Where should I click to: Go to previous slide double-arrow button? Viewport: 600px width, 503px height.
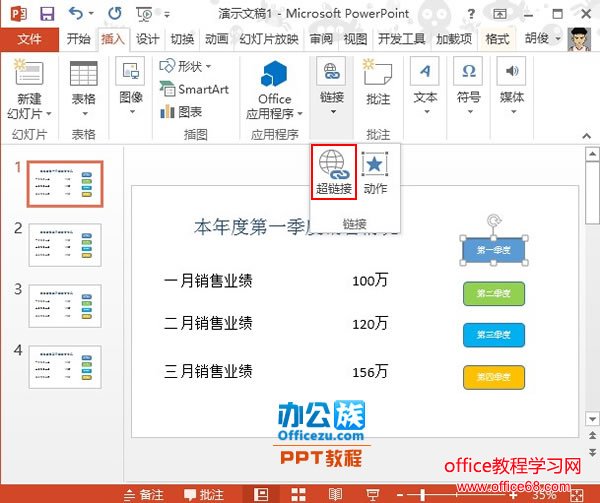coord(592,435)
